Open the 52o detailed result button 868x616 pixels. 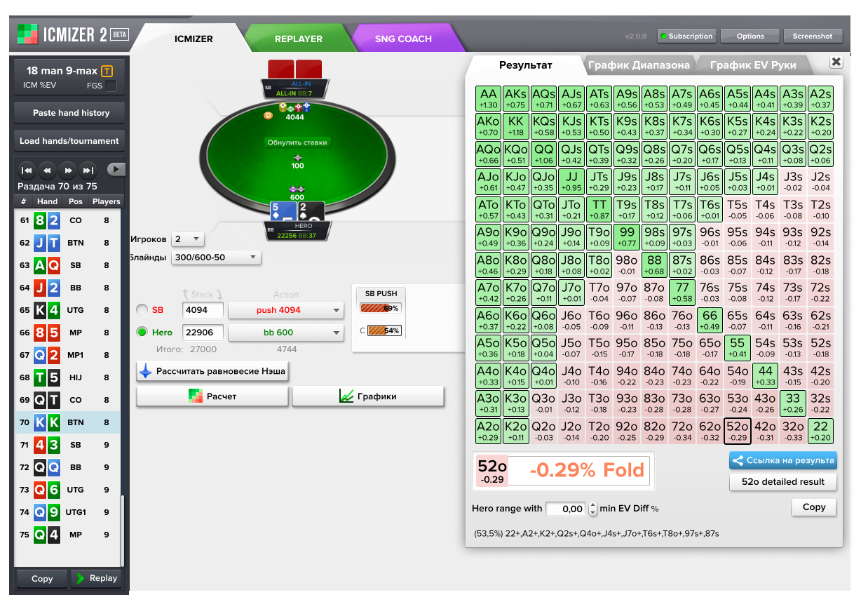(782, 482)
